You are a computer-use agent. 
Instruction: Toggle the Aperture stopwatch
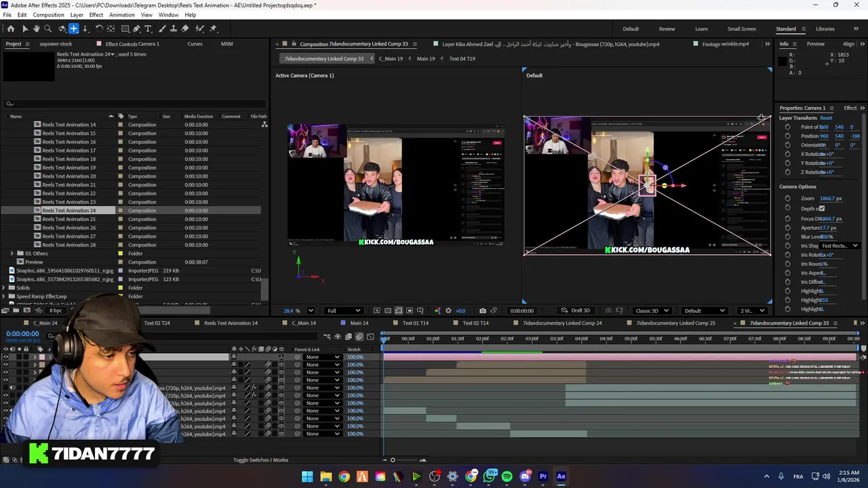click(787, 228)
